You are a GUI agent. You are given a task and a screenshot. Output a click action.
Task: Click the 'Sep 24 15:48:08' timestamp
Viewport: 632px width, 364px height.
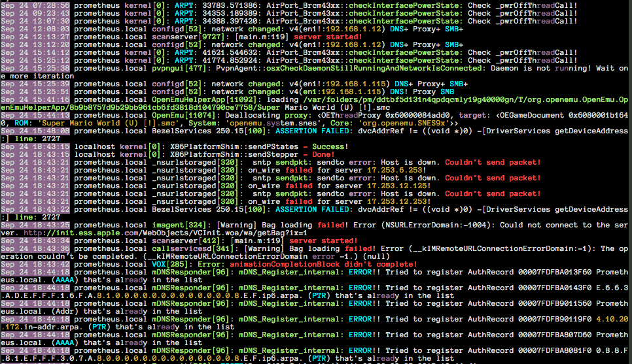[35, 131]
